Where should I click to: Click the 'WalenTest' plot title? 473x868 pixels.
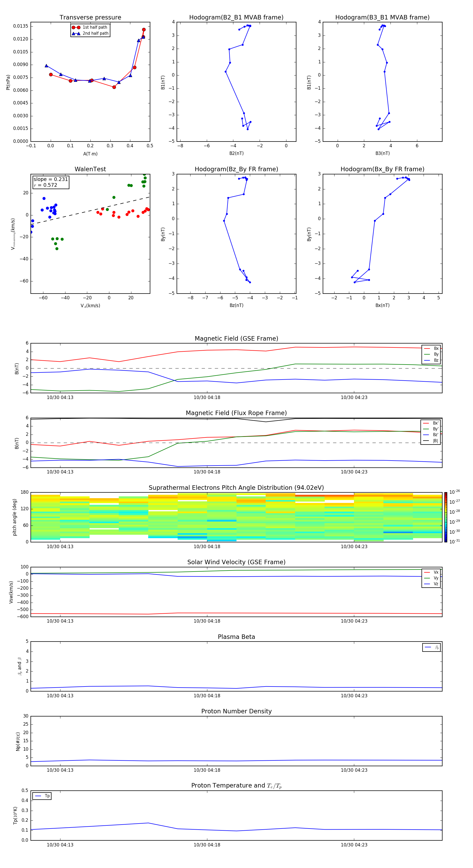pos(90,169)
